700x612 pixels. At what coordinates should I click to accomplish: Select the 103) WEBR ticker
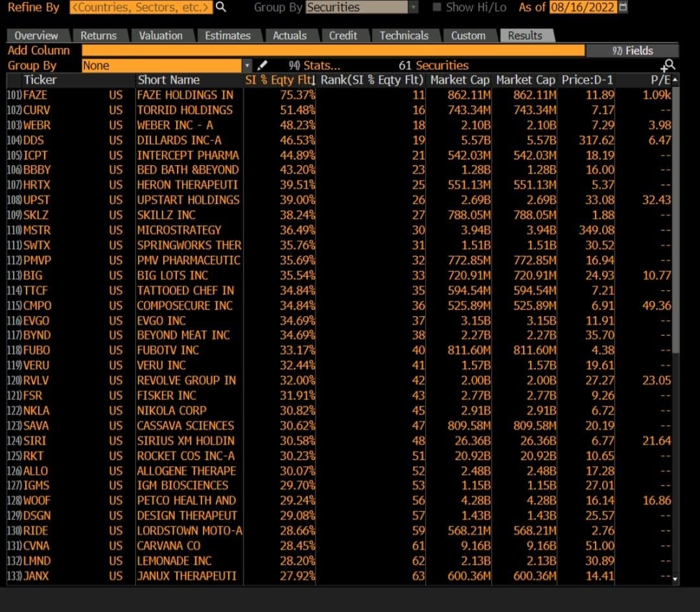37,126
